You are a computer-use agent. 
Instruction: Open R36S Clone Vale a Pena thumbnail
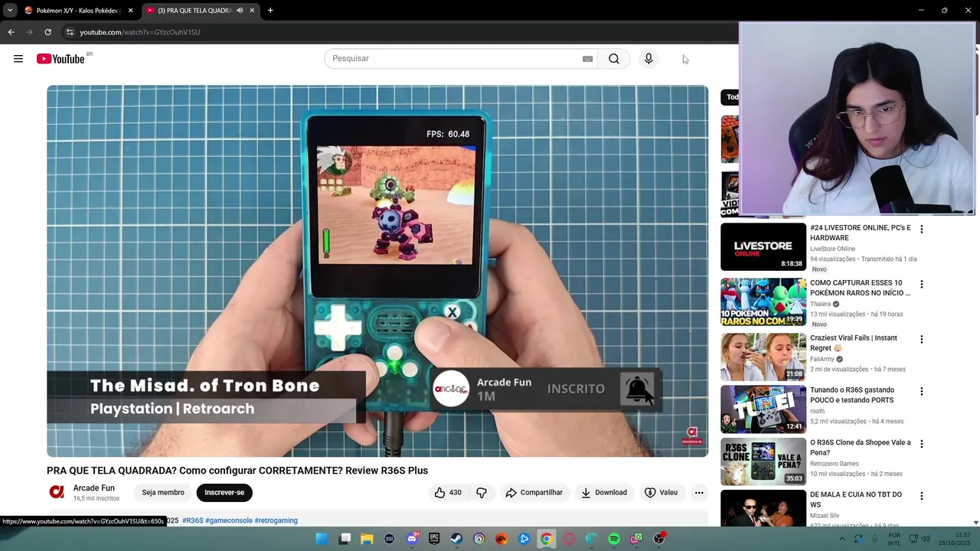pyautogui.click(x=763, y=461)
